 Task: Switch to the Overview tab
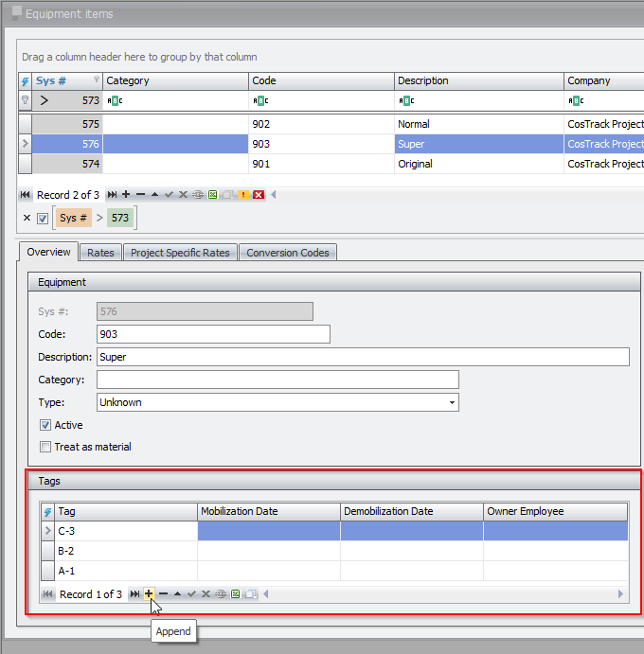point(48,252)
